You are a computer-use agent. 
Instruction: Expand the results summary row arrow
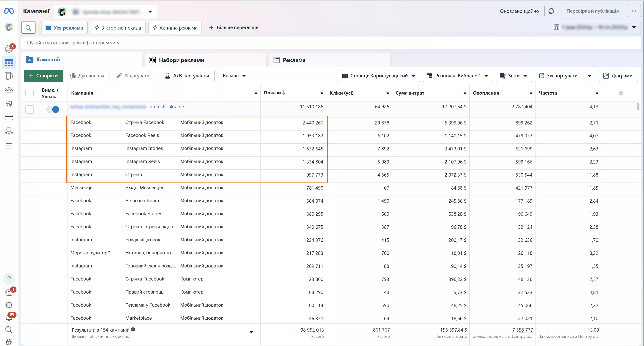click(x=251, y=332)
